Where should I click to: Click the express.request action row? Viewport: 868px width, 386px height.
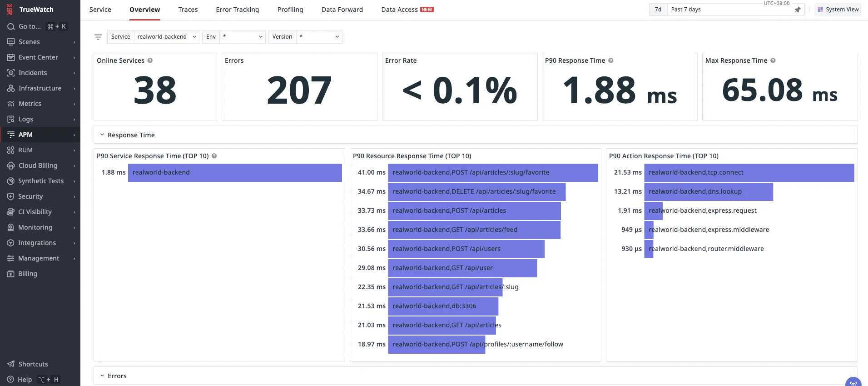click(x=703, y=211)
